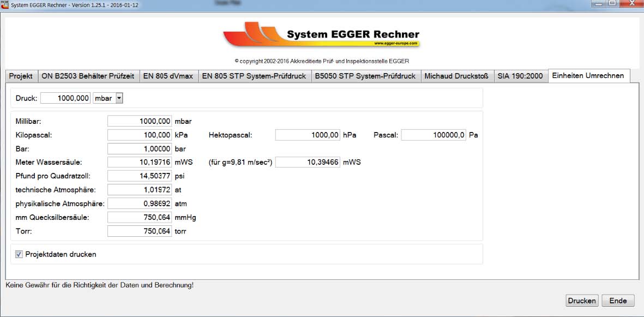Click the System EGGER Rechner logo
The width and height of the screenshot is (644, 317).
(x=321, y=34)
